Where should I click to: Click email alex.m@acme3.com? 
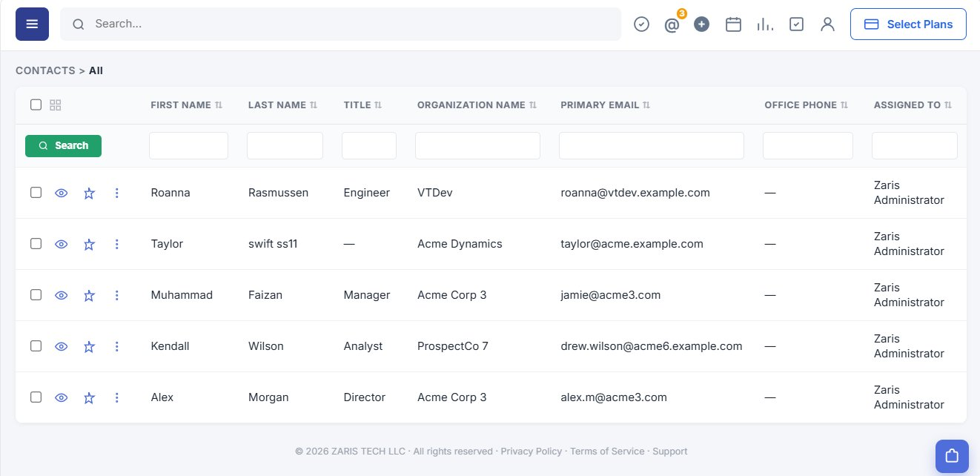[614, 397]
